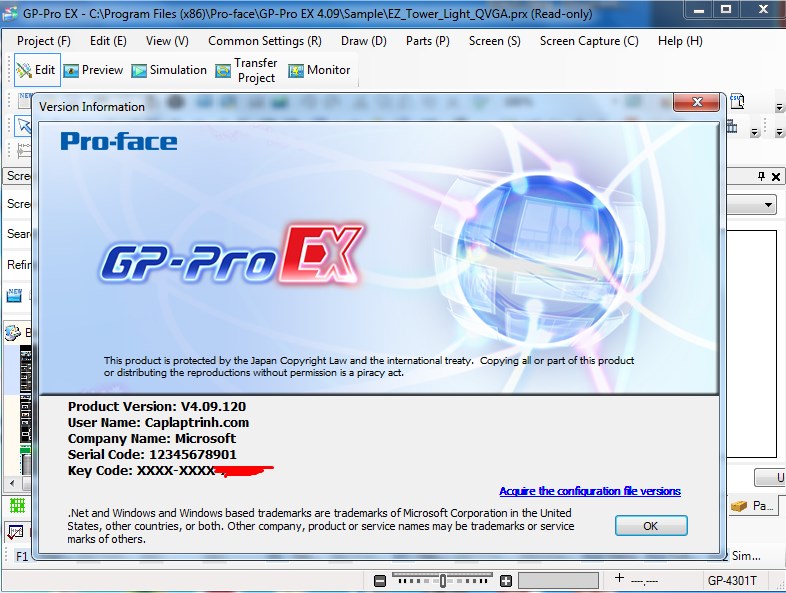
Task: Click the CSV export icon
Action: tap(737, 101)
